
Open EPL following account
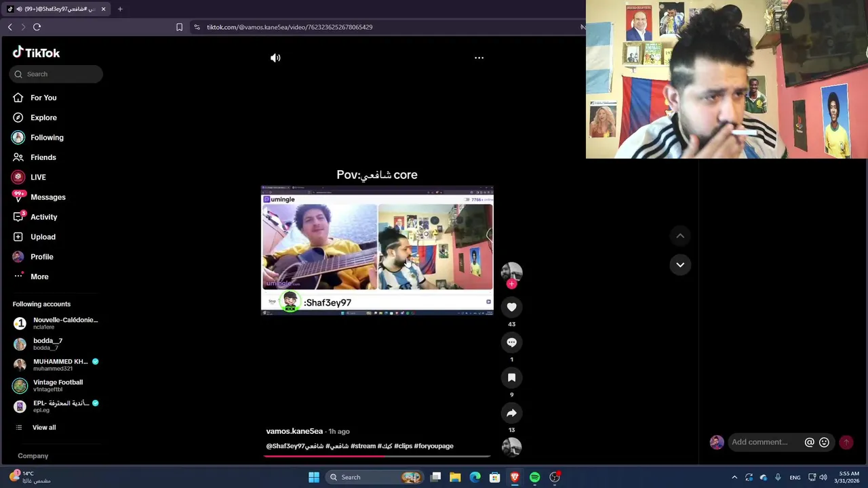pyautogui.click(x=56, y=406)
